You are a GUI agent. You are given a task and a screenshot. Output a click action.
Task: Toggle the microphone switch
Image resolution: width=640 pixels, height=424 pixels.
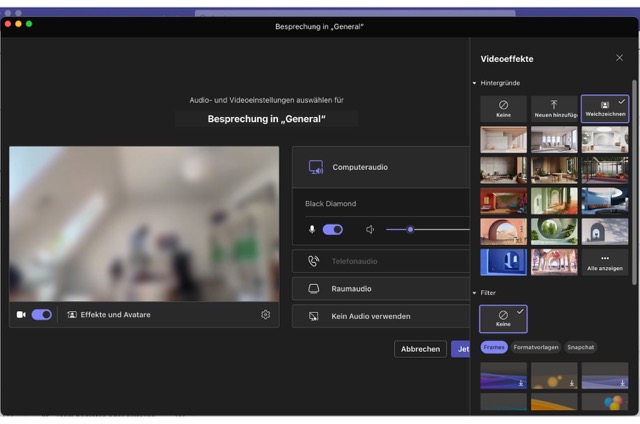(x=333, y=230)
